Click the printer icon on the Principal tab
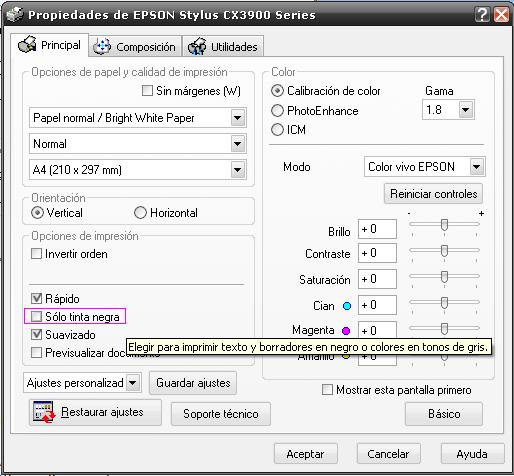This screenshot has height=476, width=514. pos(27,44)
